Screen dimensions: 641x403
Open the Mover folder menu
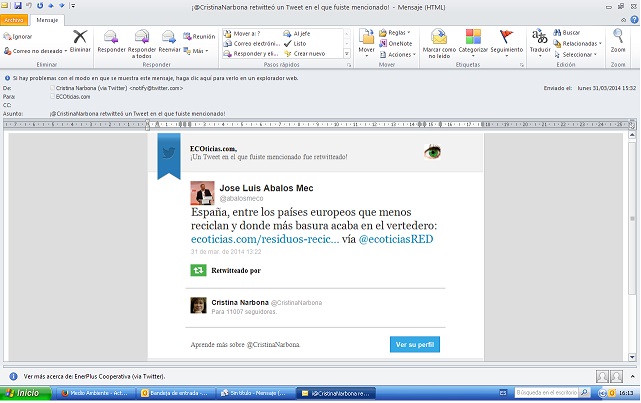[x=366, y=43]
